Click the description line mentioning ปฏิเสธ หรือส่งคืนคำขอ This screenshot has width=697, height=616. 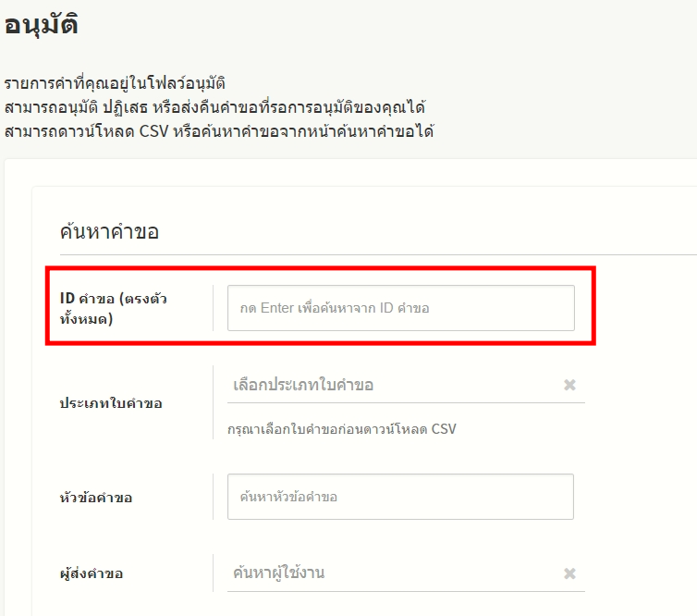point(214,107)
